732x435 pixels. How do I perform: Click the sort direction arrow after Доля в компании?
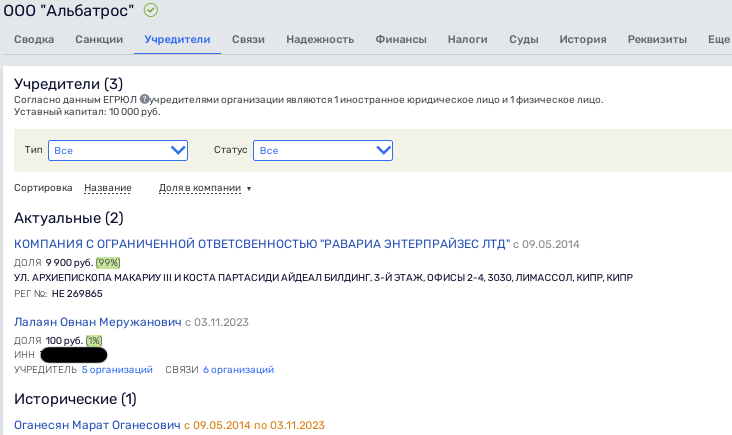click(x=249, y=189)
